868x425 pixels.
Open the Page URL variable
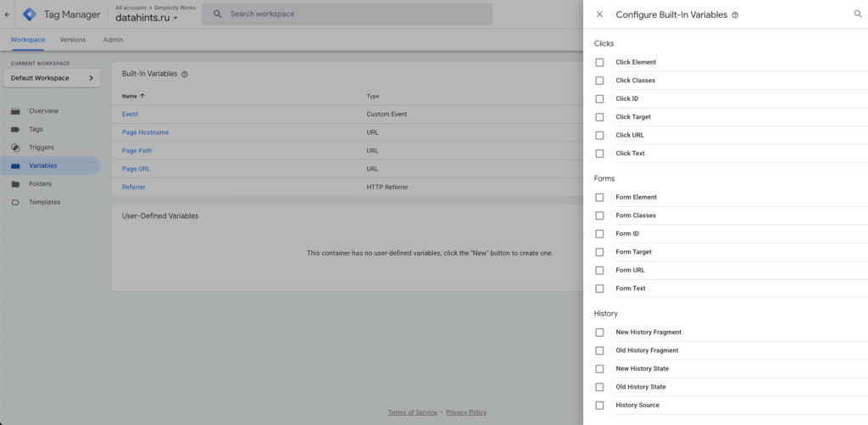(x=136, y=169)
